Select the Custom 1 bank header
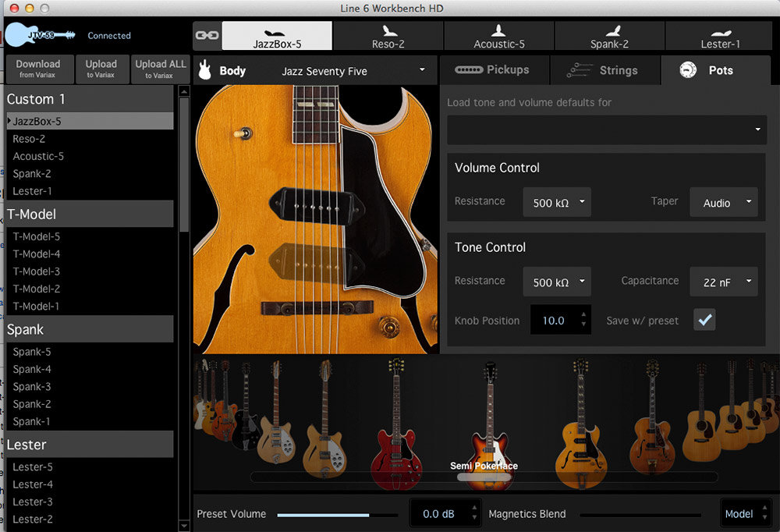Image resolution: width=780 pixels, height=532 pixels. [x=90, y=99]
